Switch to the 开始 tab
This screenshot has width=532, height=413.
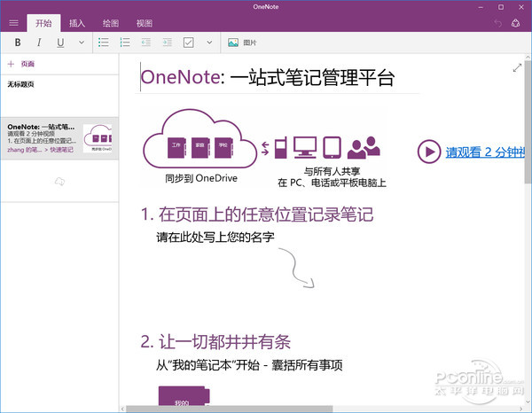[43, 23]
